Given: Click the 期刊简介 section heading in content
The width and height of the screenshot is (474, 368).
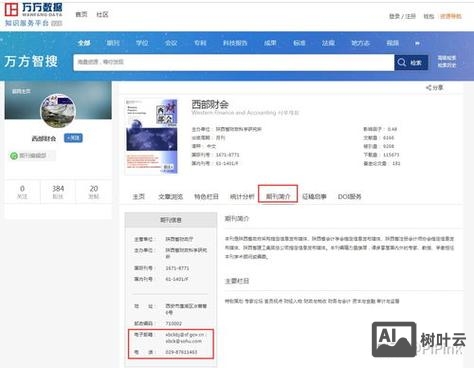Looking at the screenshot, I should tap(237, 219).
